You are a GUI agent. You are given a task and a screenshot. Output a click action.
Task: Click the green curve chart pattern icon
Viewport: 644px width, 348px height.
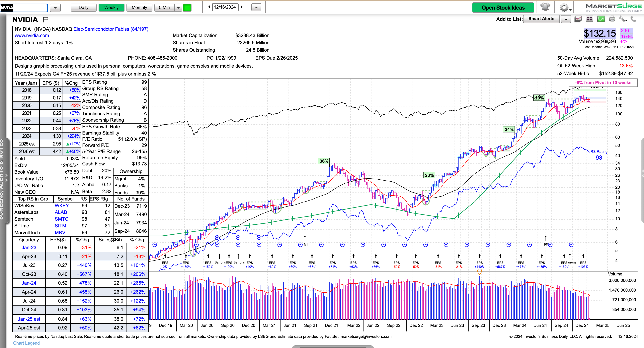pos(601,19)
